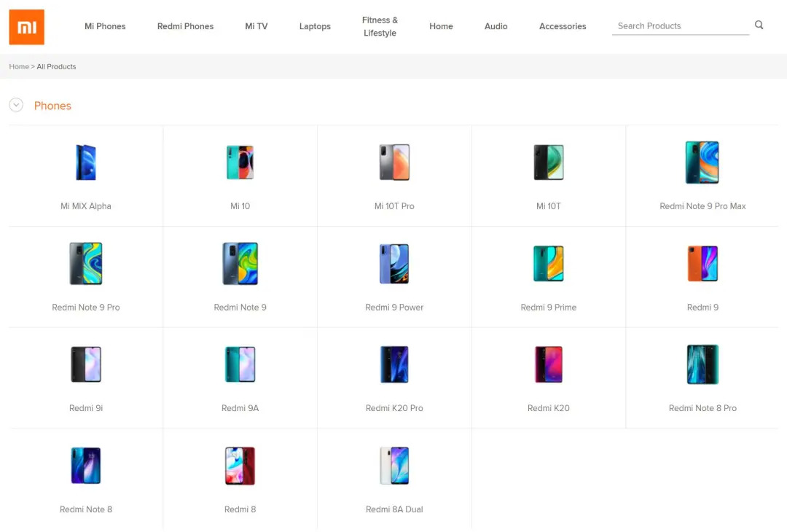
Task: Open the Mi MIX Alpha phone image
Action: (x=86, y=162)
